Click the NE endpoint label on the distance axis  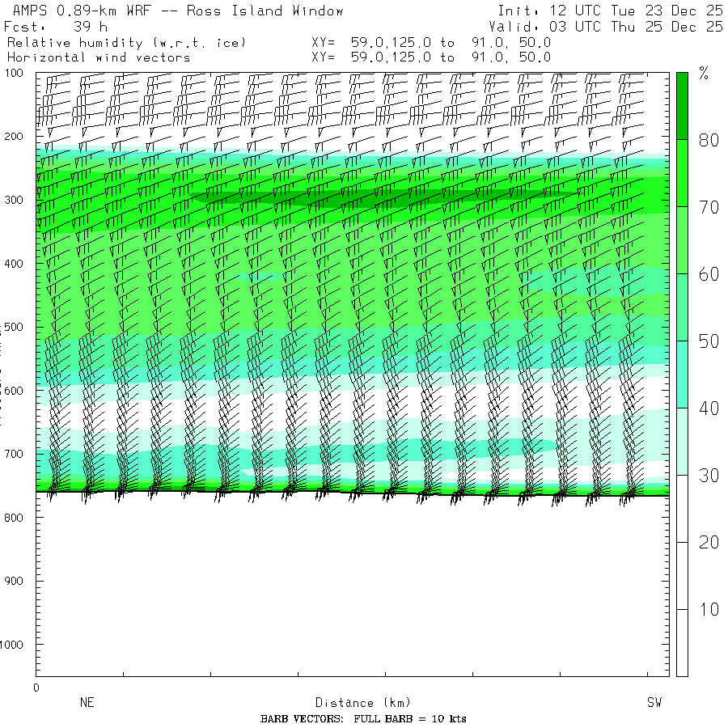(87, 703)
